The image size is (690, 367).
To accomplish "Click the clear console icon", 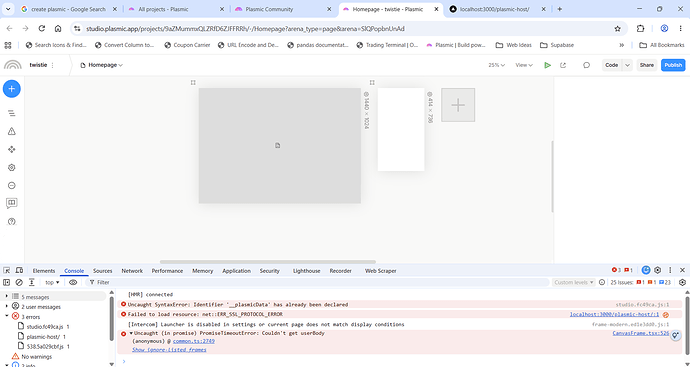I will [x=19, y=283].
